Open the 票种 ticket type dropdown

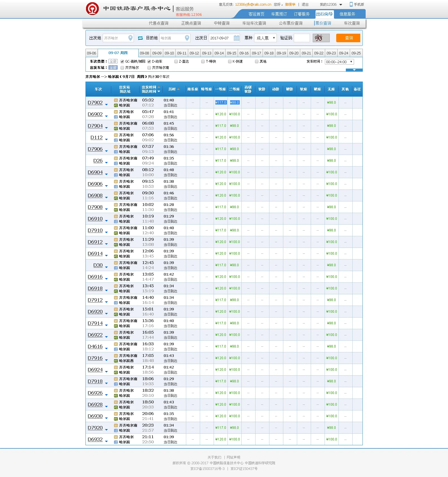(265, 38)
